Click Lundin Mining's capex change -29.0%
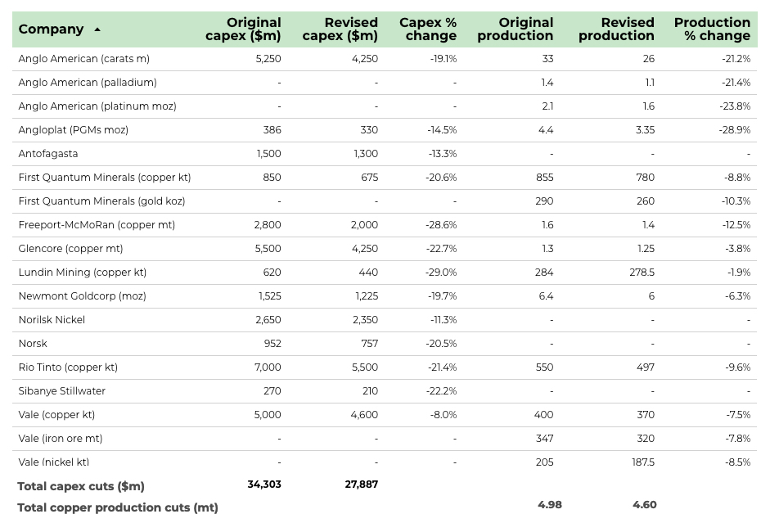Image resolution: width=770 pixels, height=532 pixels. (x=441, y=273)
